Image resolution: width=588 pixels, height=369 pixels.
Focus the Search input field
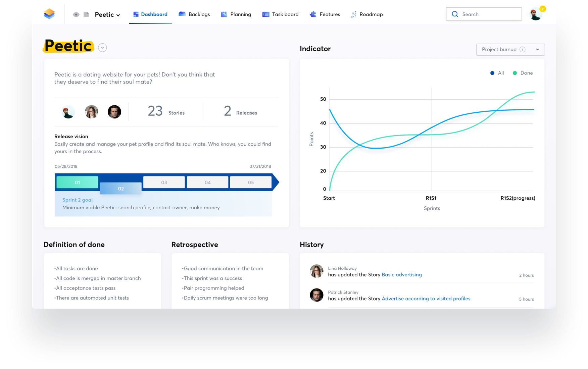(484, 14)
